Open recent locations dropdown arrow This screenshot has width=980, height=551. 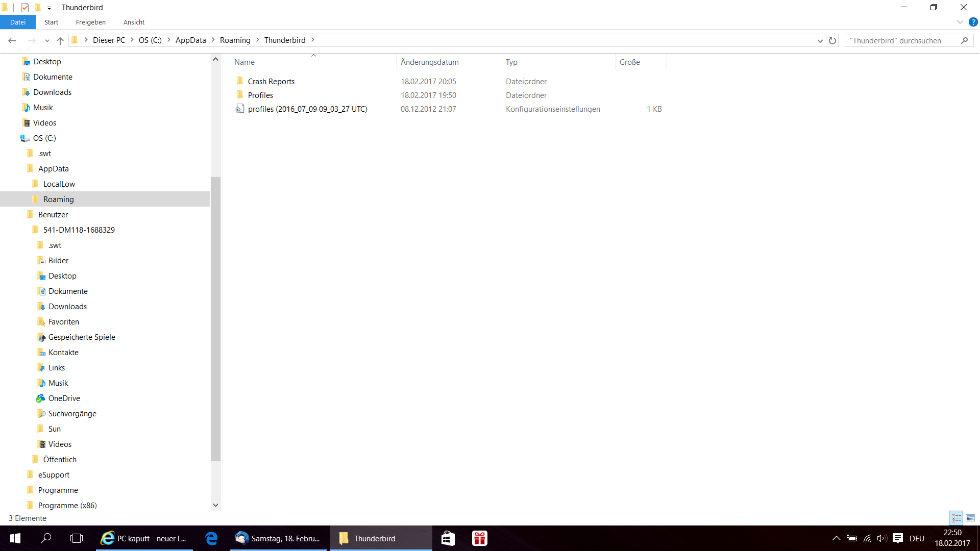pos(47,41)
